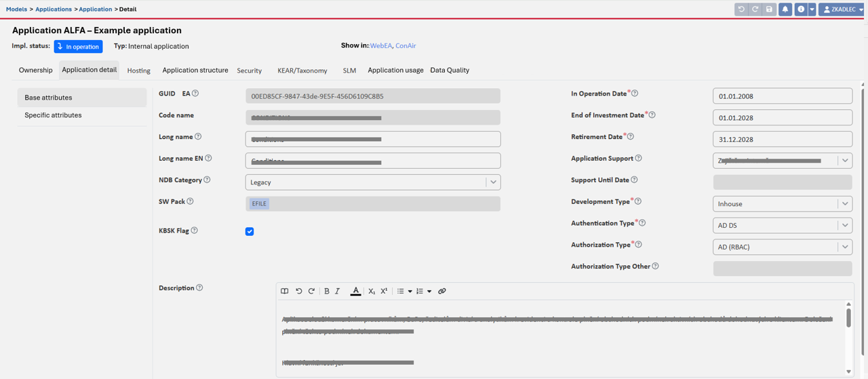Toggle italic formatting in Description editor

[x=338, y=292]
